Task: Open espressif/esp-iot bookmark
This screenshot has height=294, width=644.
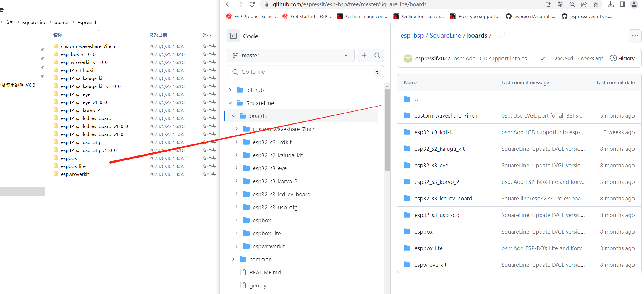Action: coord(530,16)
